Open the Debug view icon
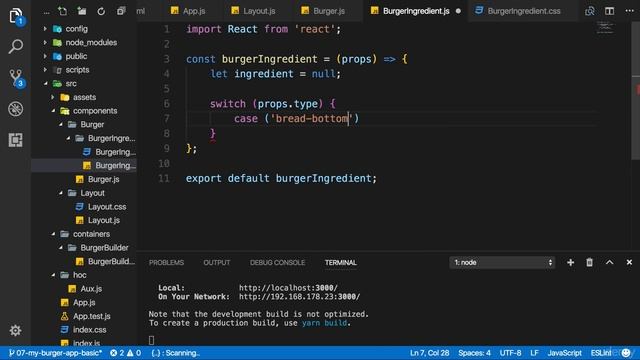 [x=16, y=109]
